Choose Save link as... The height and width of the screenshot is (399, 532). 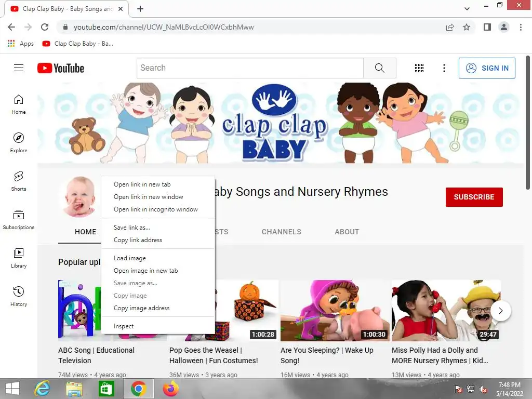coord(158,228)
